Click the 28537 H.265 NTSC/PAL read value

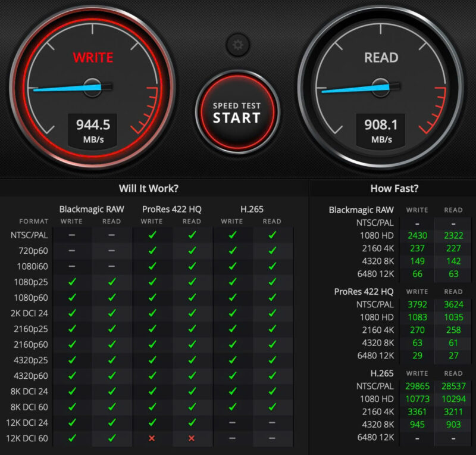coord(453,386)
